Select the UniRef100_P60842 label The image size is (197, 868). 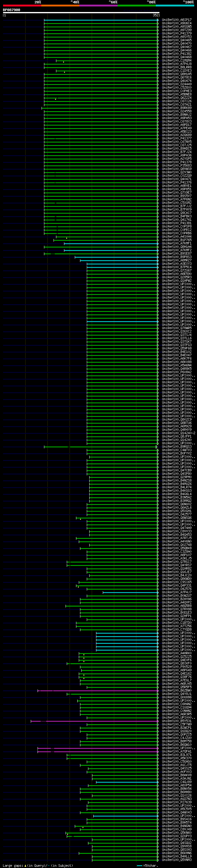(176, 372)
